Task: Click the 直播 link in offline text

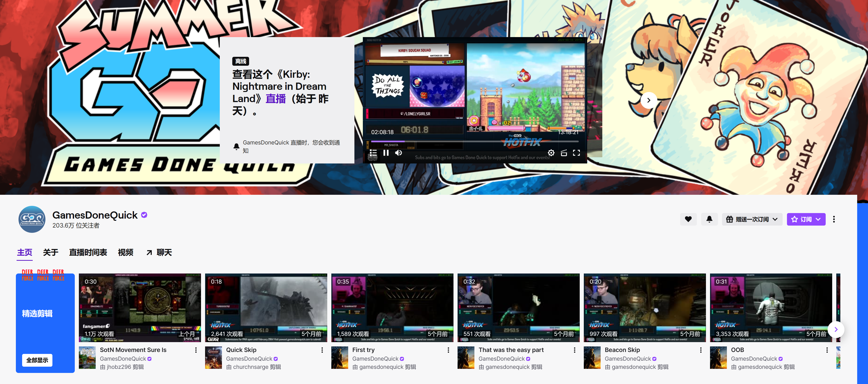Action: point(276,99)
